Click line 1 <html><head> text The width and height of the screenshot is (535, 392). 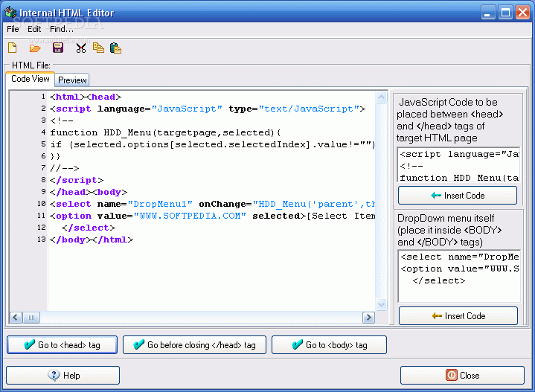(x=86, y=97)
